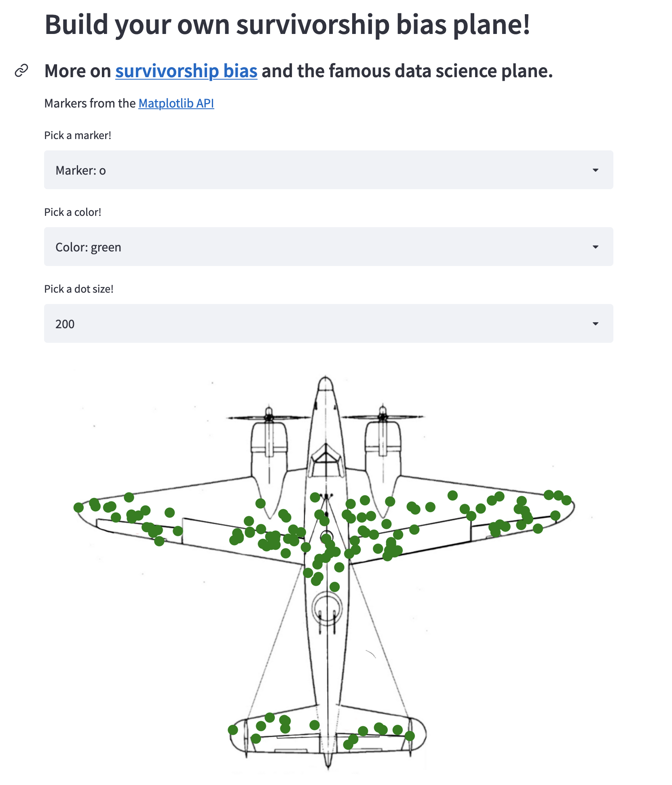Click the right propeller of the plane drawing

click(382, 416)
